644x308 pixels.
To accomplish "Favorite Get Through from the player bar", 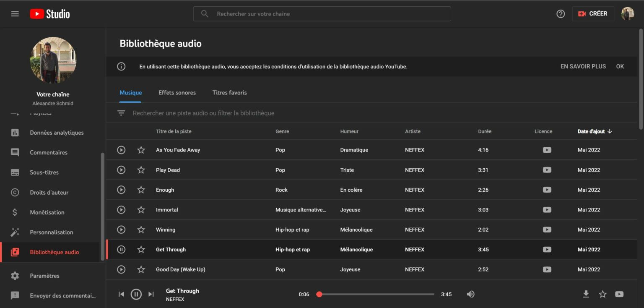I will [602, 294].
